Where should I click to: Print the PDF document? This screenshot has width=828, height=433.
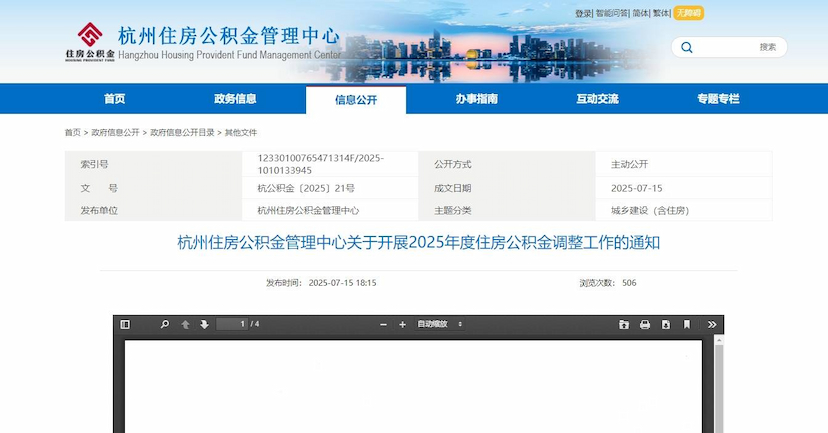point(645,324)
